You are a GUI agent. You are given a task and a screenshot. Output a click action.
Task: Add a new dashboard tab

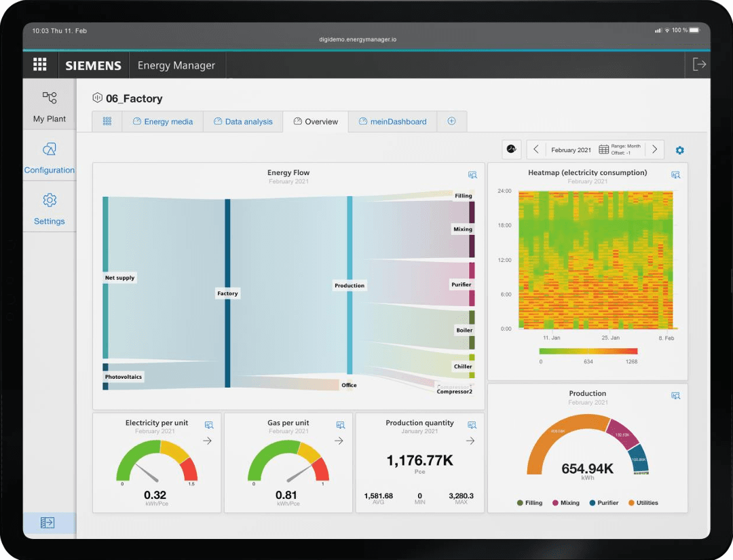[451, 122]
